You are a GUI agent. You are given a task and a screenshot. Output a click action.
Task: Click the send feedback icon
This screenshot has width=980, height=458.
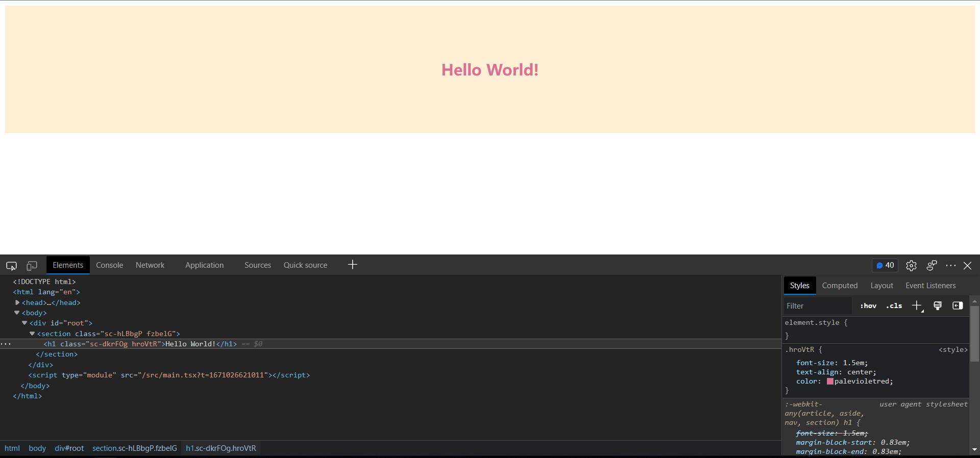pyautogui.click(x=932, y=266)
